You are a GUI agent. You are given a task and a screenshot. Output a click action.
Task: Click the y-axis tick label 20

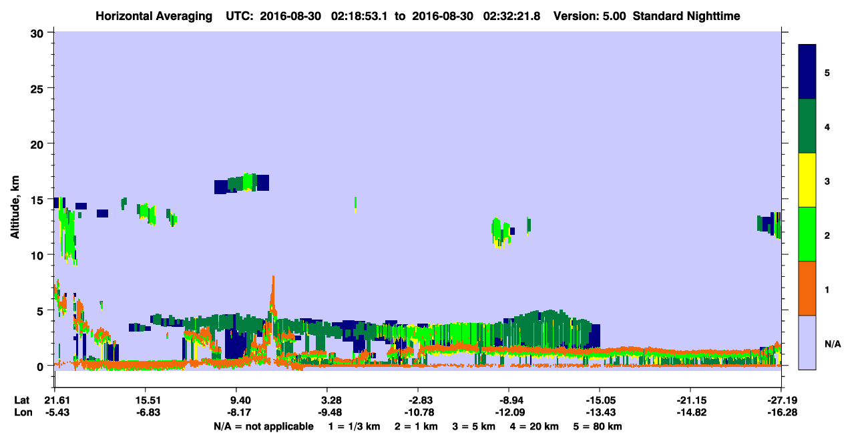(39, 144)
